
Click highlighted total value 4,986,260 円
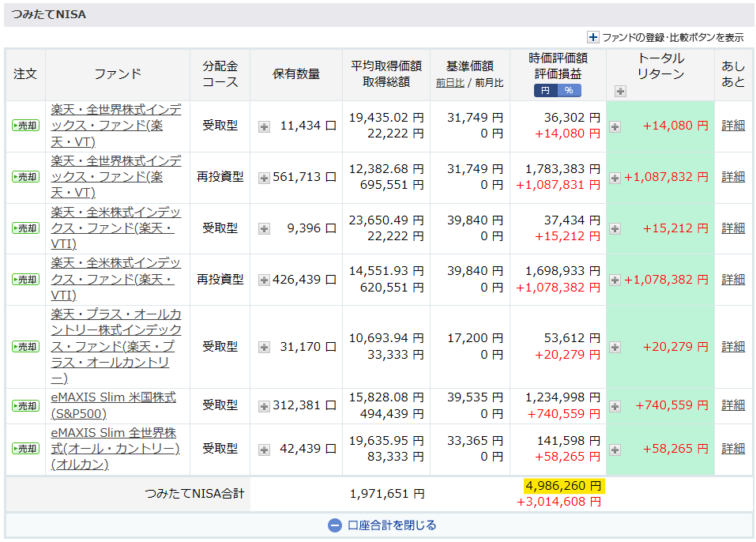[x=563, y=485]
